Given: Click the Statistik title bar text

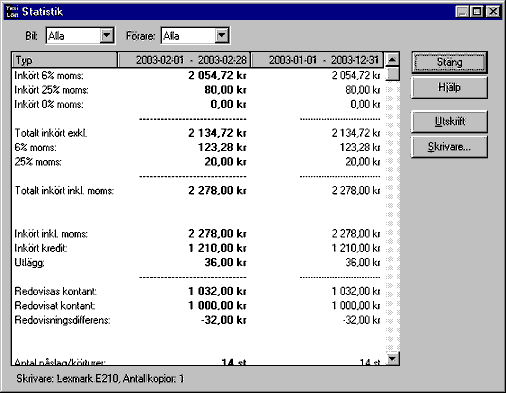Looking at the screenshot, I should click(42, 12).
